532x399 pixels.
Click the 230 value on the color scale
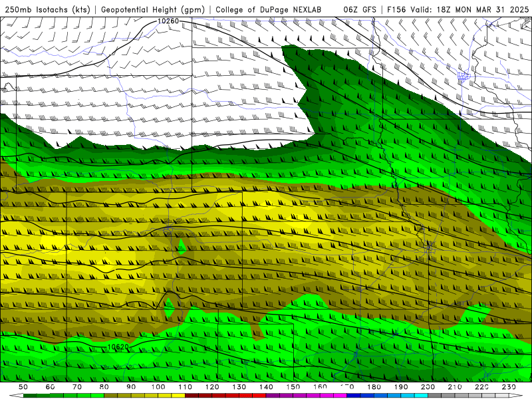coord(509,387)
